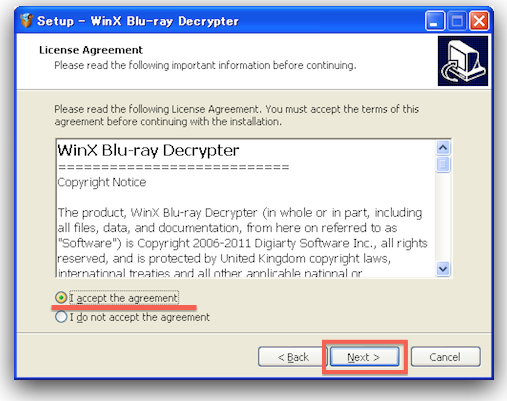Screen dimensions: 507x401
Task: Minimize the Setup window
Action: tap(434, 21)
